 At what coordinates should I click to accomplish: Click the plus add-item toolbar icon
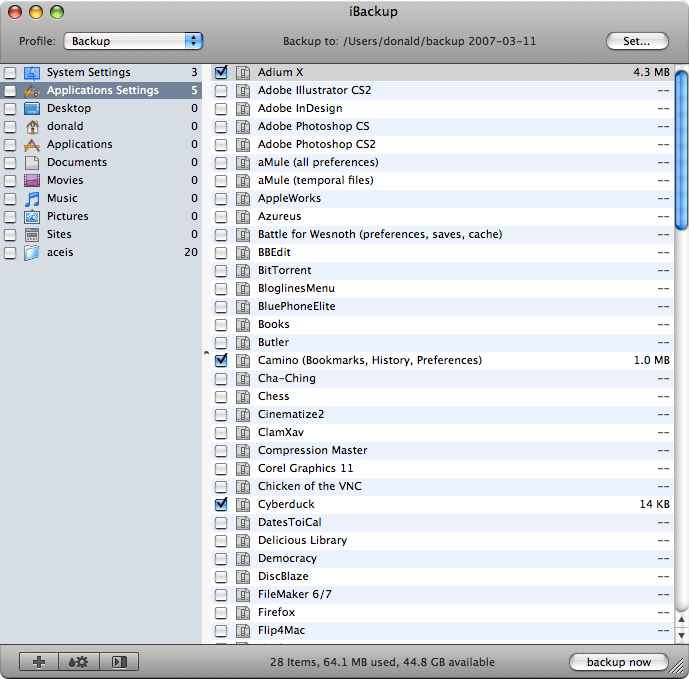point(39,661)
